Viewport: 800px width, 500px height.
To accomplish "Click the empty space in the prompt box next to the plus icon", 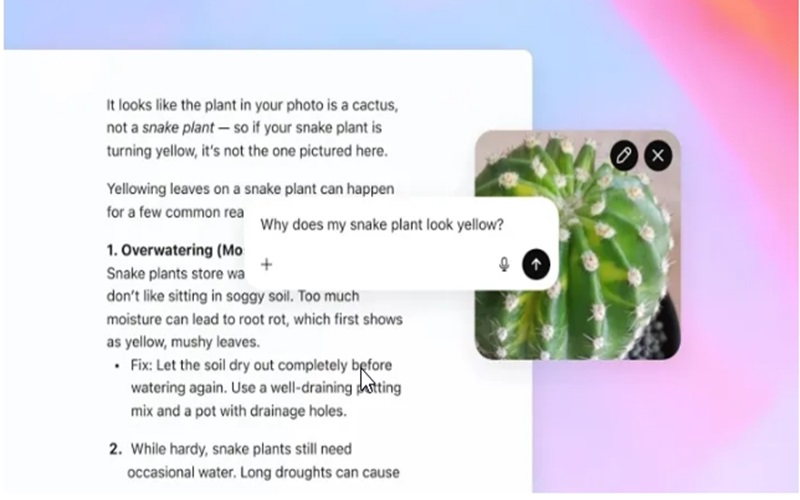I will tap(383, 264).
